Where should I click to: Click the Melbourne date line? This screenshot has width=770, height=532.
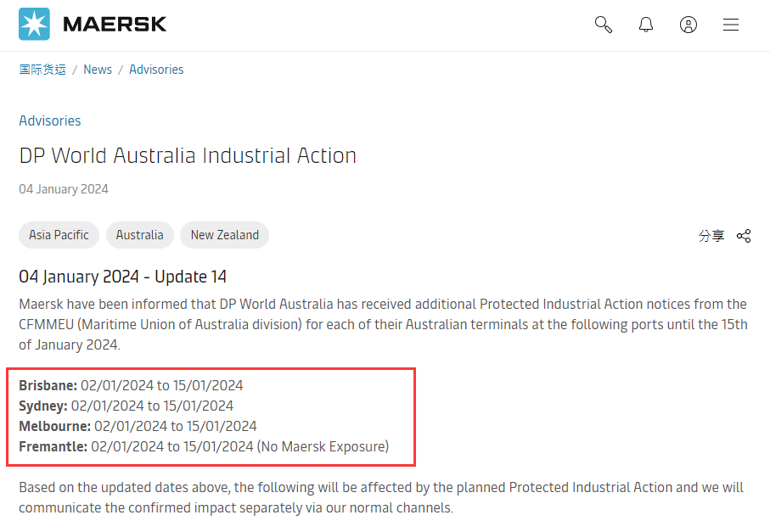pyautogui.click(x=138, y=426)
